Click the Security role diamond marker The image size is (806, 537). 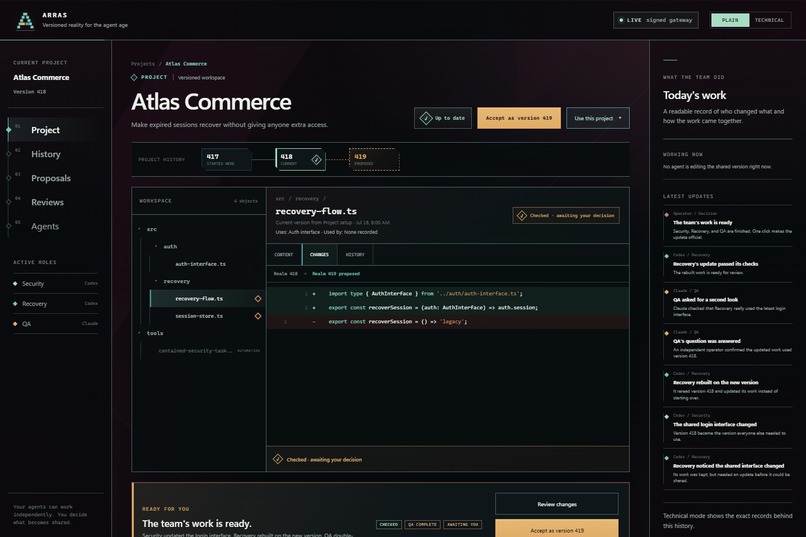coord(15,284)
